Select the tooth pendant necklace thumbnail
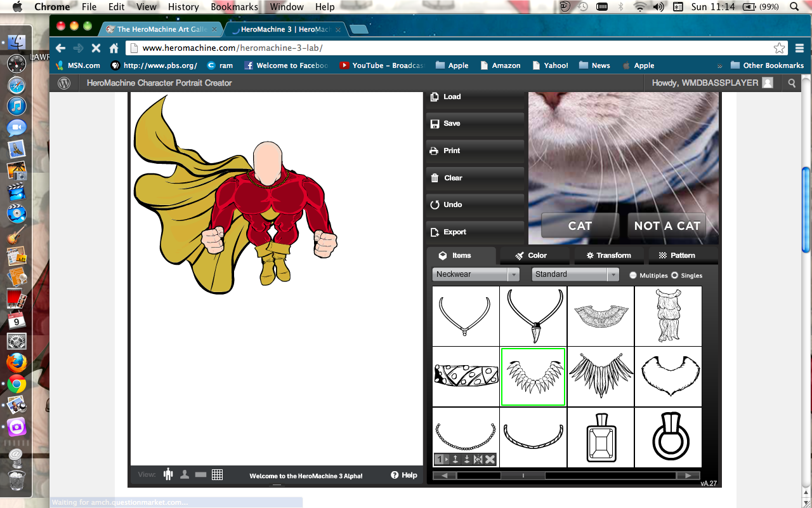812x508 pixels. click(x=533, y=316)
